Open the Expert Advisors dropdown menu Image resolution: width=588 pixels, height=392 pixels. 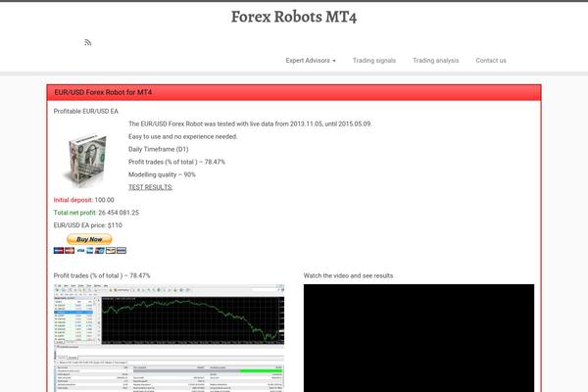coord(311,61)
